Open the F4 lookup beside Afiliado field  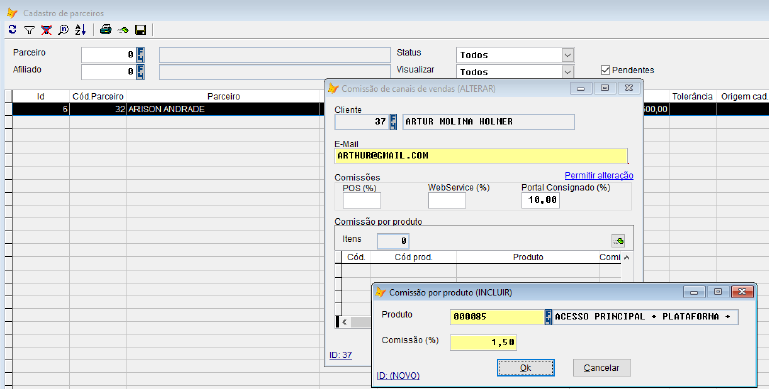(x=140, y=72)
